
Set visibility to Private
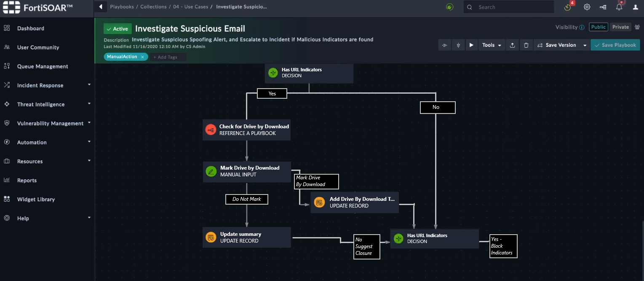620,27
